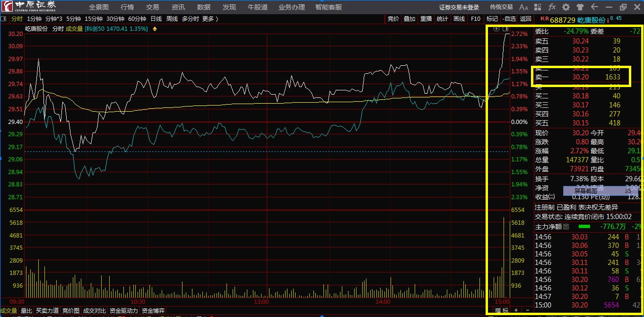Screen dimensions: 644x317
Task: Click the font size AA icon
Action: (x=523, y=7)
